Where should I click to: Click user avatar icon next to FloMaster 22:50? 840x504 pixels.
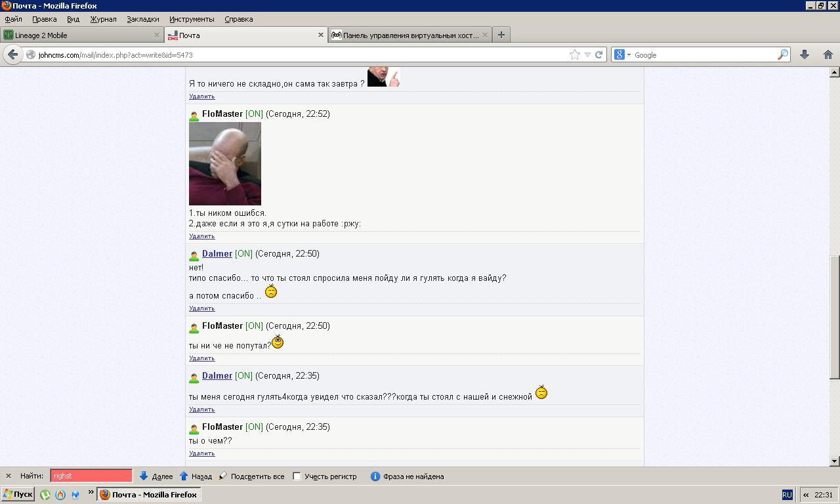click(194, 327)
